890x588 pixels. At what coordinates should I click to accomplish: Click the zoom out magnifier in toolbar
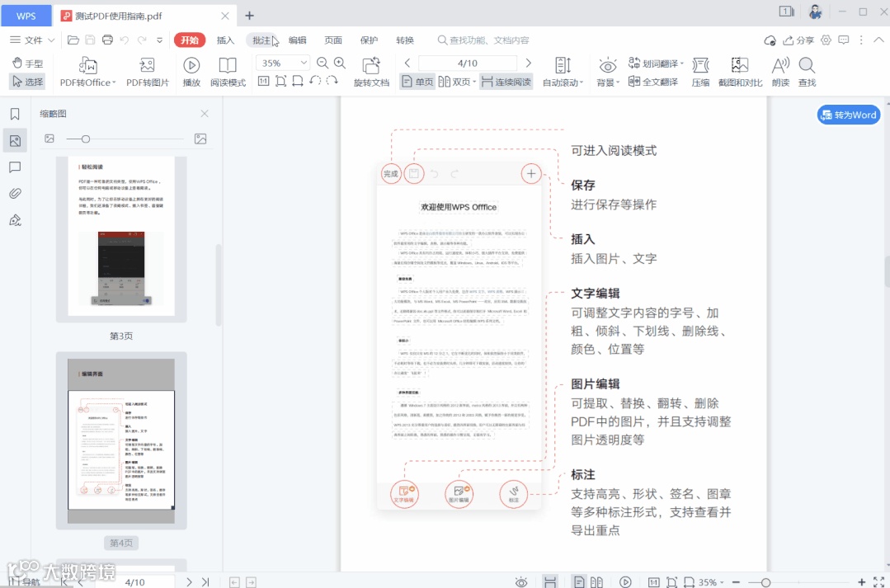click(x=323, y=63)
